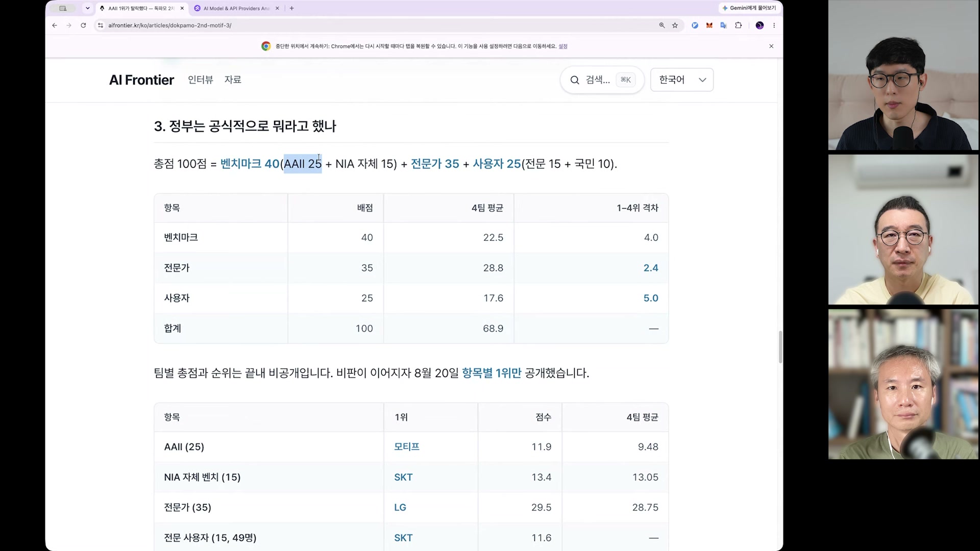
Task: Dismiss the Chrome restore notification bar
Action: tap(771, 46)
